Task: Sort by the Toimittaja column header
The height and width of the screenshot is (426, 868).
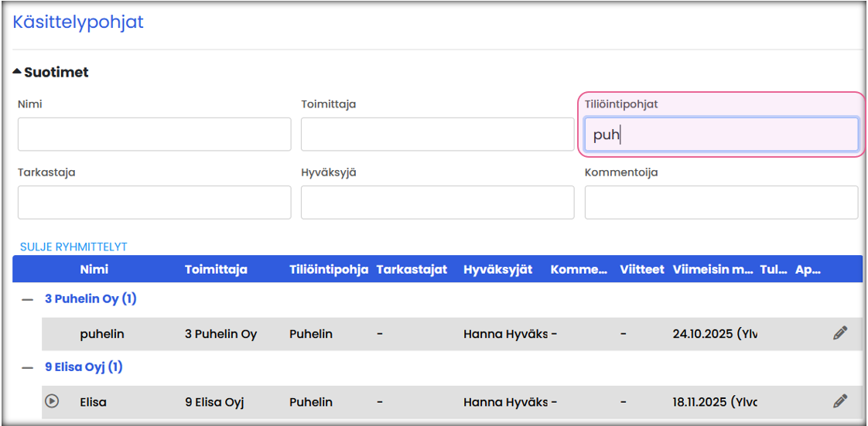Action: coord(216,270)
